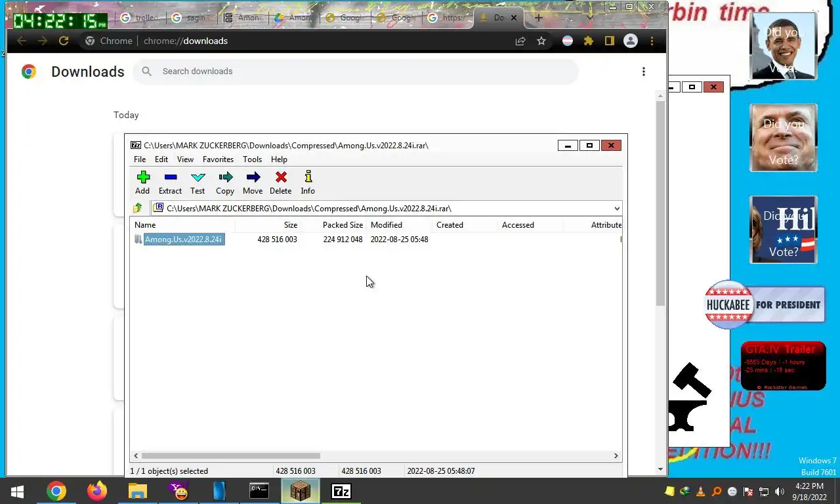Viewport: 840px width, 504px height.
Task: Open Chrome three-dot main menu
Action: tap(652, 41)
